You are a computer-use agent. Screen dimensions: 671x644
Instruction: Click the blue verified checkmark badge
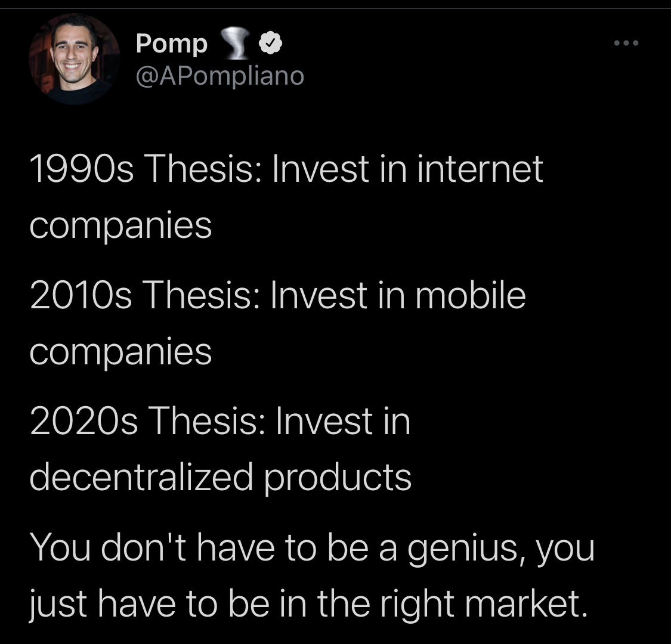(x=270, y=43)
